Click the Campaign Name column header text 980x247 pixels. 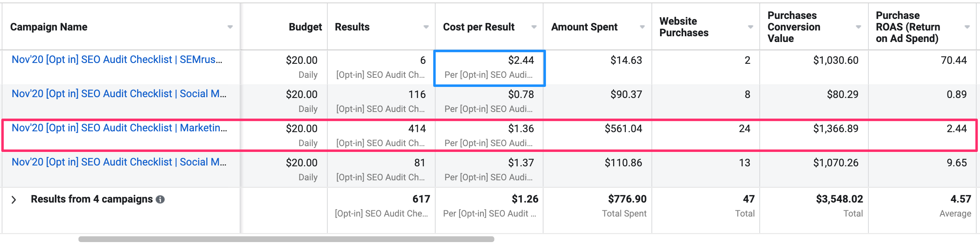coord(49,27)
